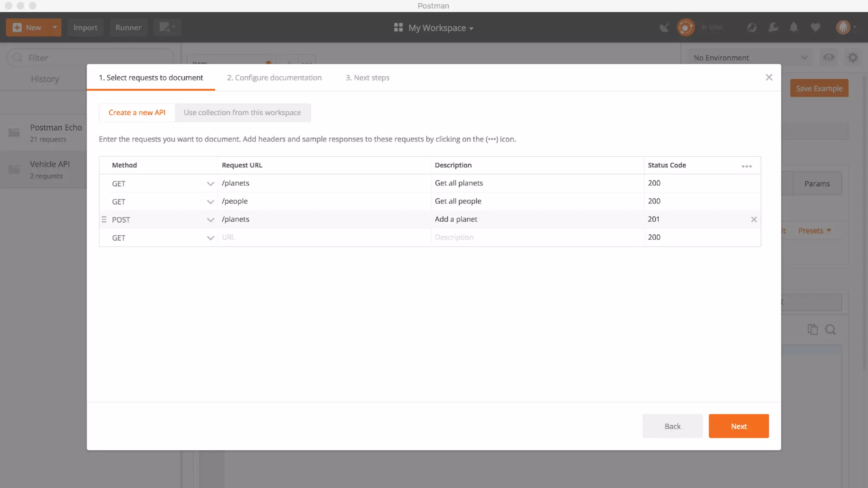Open notifications bell icon

click(x=794, y=28)
